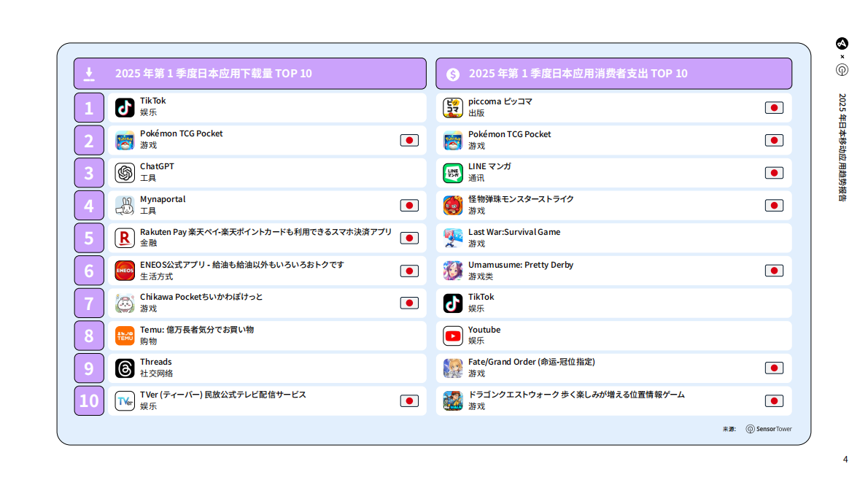Click the Japan flag beside Mynaportal

(x=409, y=206)
